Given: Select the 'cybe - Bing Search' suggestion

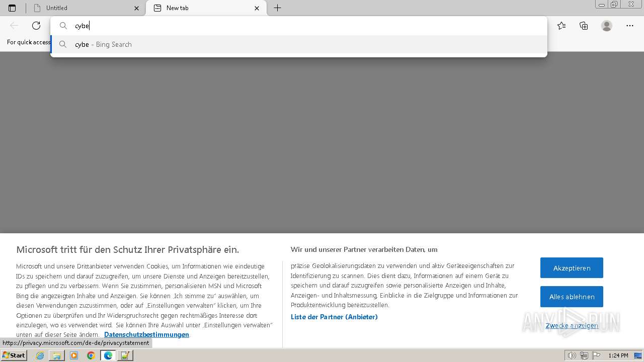Looking at the screenshot, I should [299, 44].
